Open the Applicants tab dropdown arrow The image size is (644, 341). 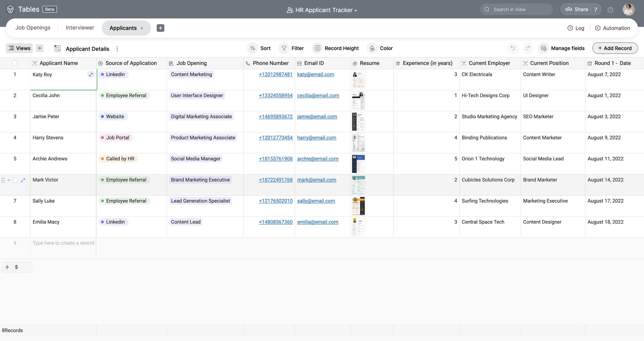(x=142, y=28)
